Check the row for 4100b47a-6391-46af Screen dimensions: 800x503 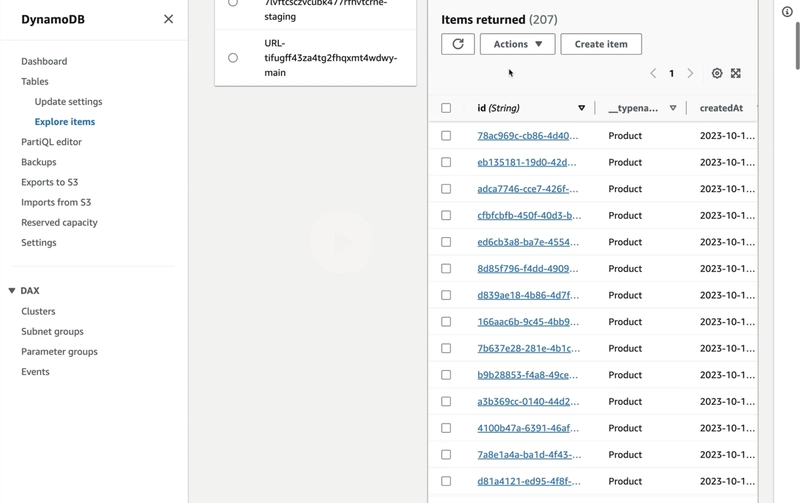pos(446,428)
